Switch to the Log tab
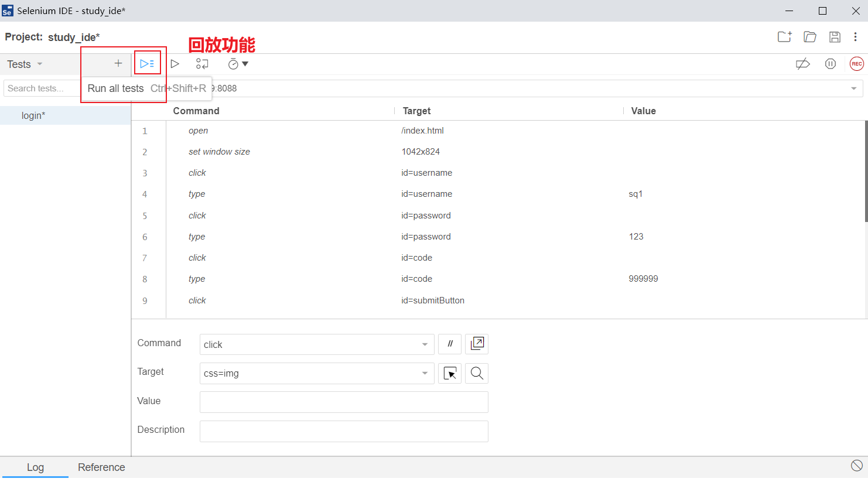This screenshot has width=868, height=492. (35, 467)
